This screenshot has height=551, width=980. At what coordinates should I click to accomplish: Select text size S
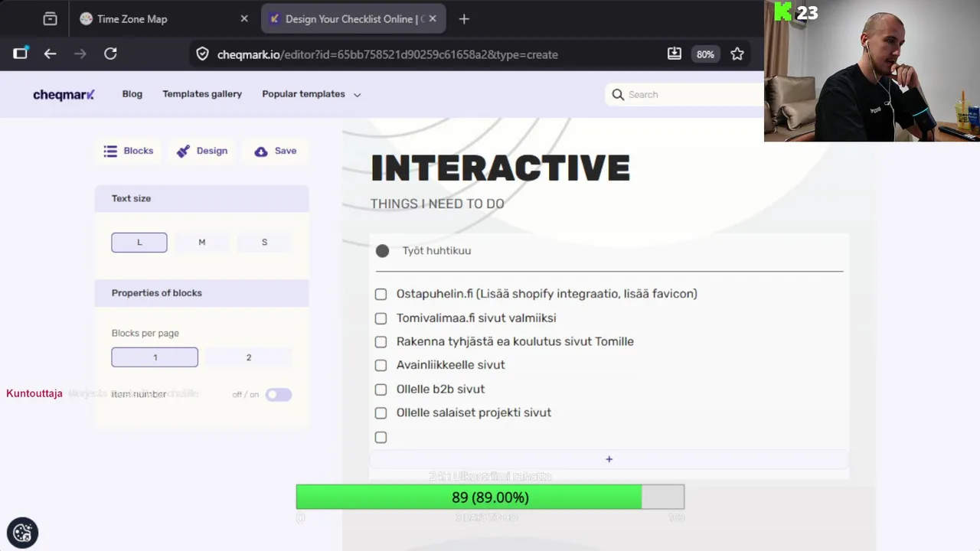pyautogui.click(x=265, y=242)
